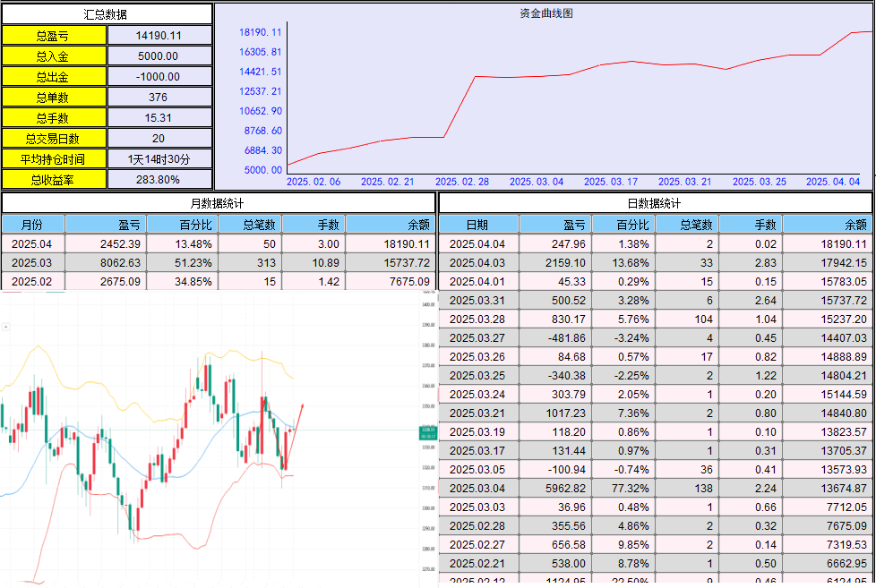
Task: Click the 77.32% percentage for 2025.03.04
Action: pyautogui.click(x=631, y=489)
